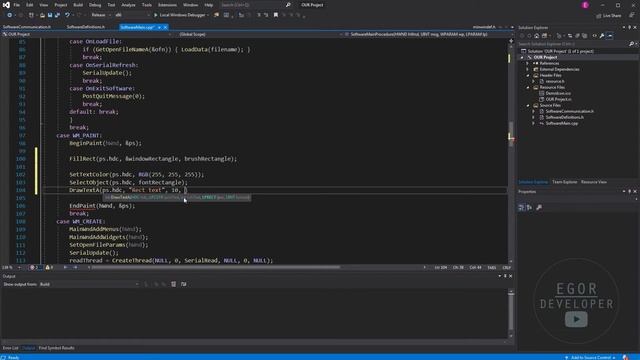Click Properties wrench icon in Solution Explorer
640x360 pixels.
click(602, 36)
